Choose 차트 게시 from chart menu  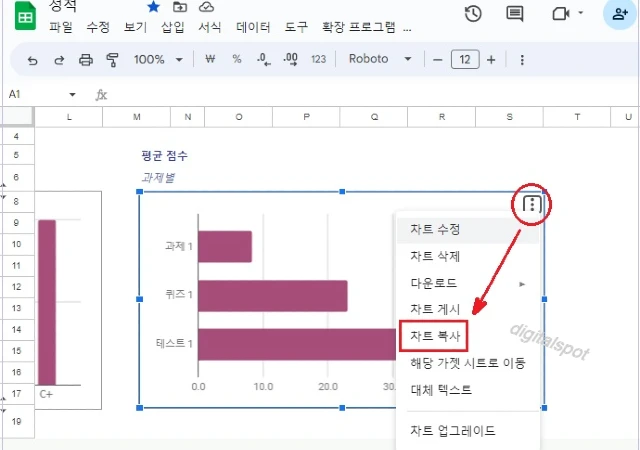point(468,309)
